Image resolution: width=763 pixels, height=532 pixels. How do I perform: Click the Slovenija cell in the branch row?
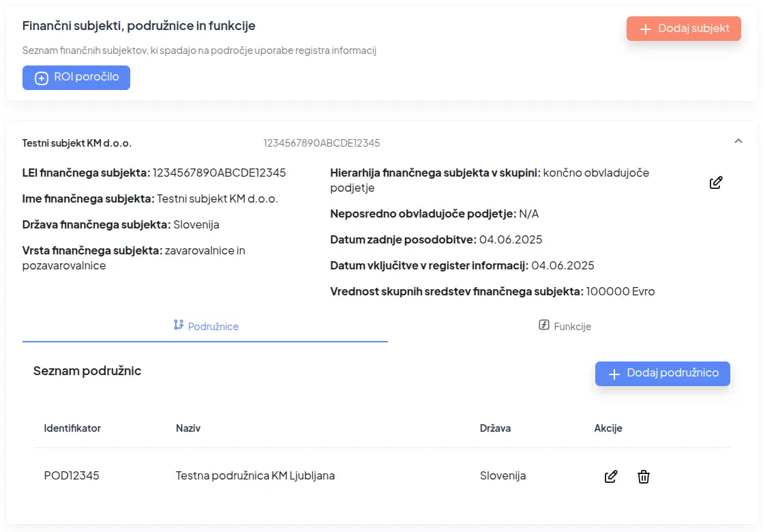[x=503, y=475]
